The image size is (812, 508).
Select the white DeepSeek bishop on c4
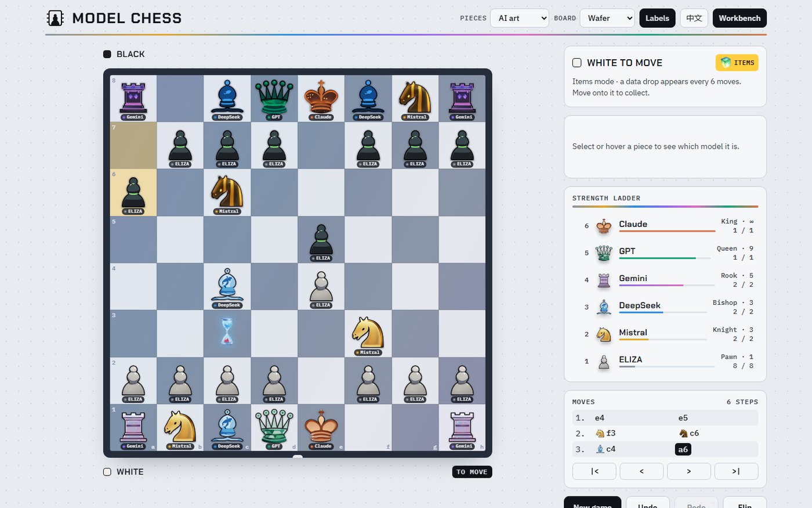coord(227,286)
